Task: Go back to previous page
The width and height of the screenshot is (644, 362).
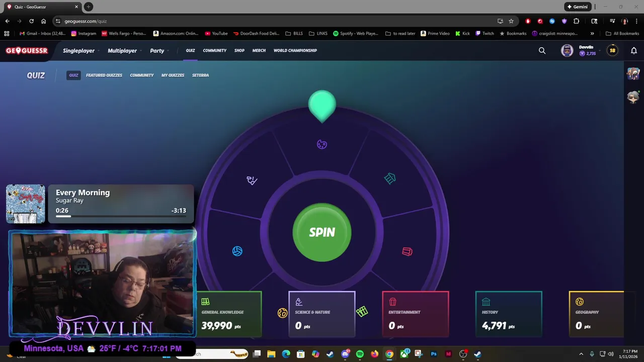Action: [x=7, y=21]
